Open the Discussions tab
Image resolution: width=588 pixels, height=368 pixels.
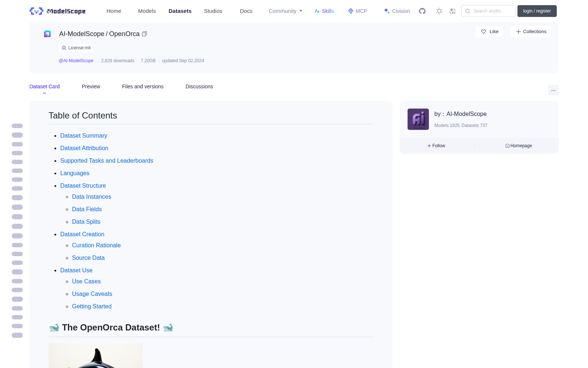coord(199,86)
